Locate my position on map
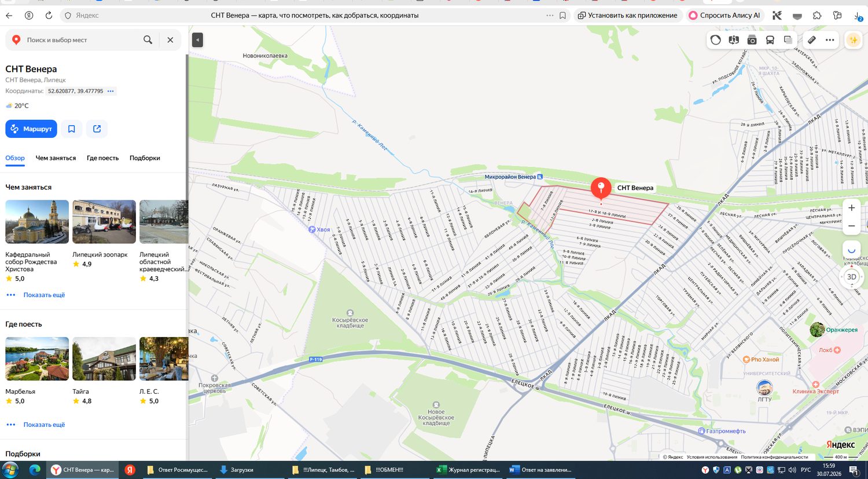Screen dimensions: 868x479 [x=851, y=251]
